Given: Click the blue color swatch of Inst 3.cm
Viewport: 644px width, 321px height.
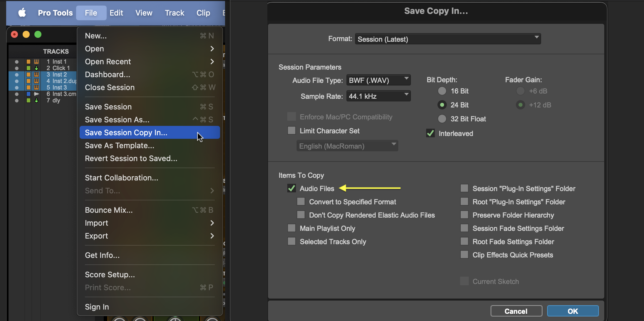Looking at the screenshot, I should [x=28, y=94].
